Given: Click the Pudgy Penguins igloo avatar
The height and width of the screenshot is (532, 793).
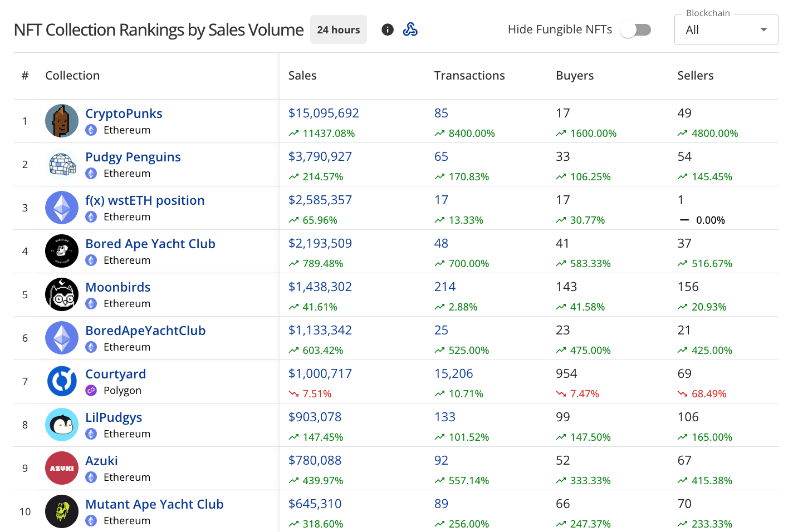Looking at the screenshot, I should click(62, 164).
